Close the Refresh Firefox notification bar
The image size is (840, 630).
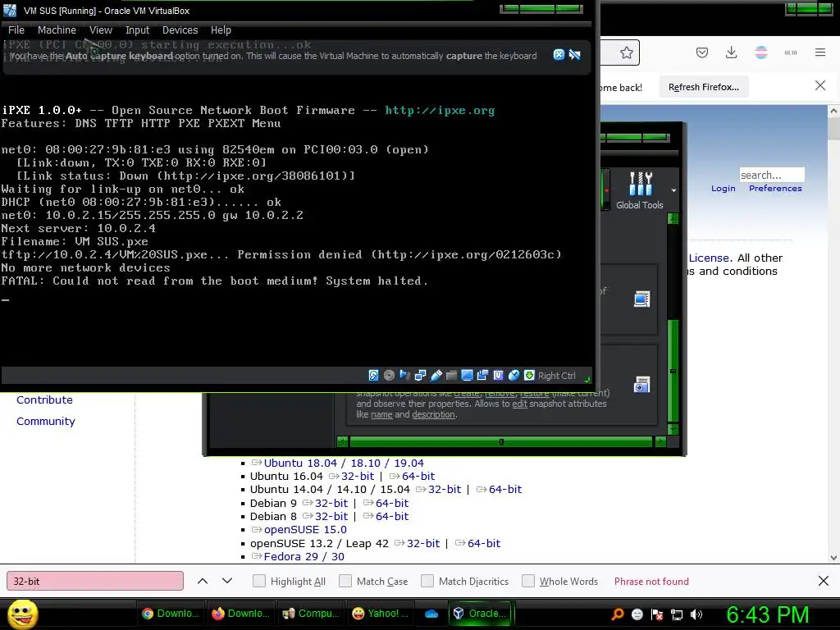tap(820, 85)
